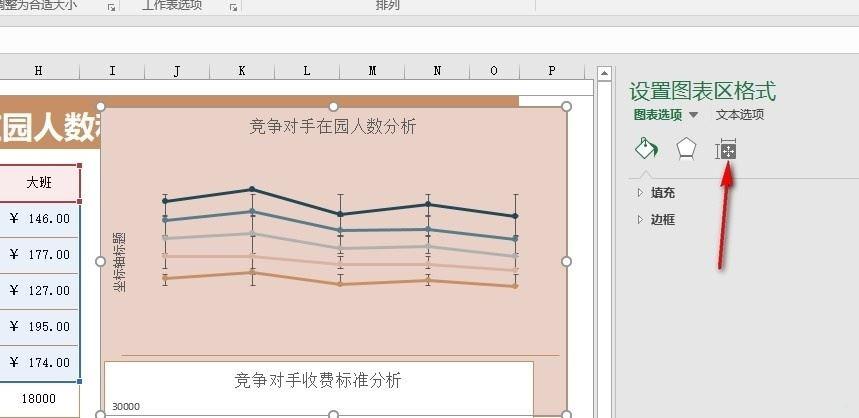
Task: Click the 坐标轴标题 axis label
Action: coord(119,261)
